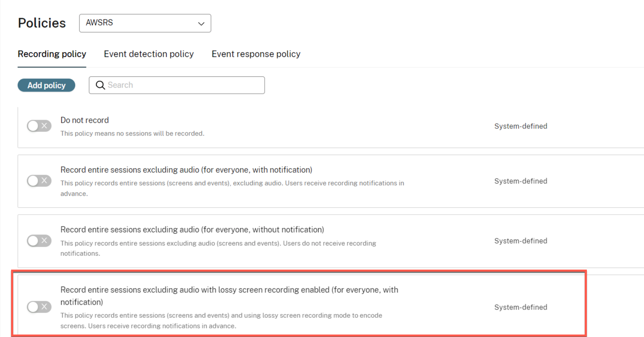Switch to the Recording policy tab
644x337 pixels.
(x=52, y=54)
